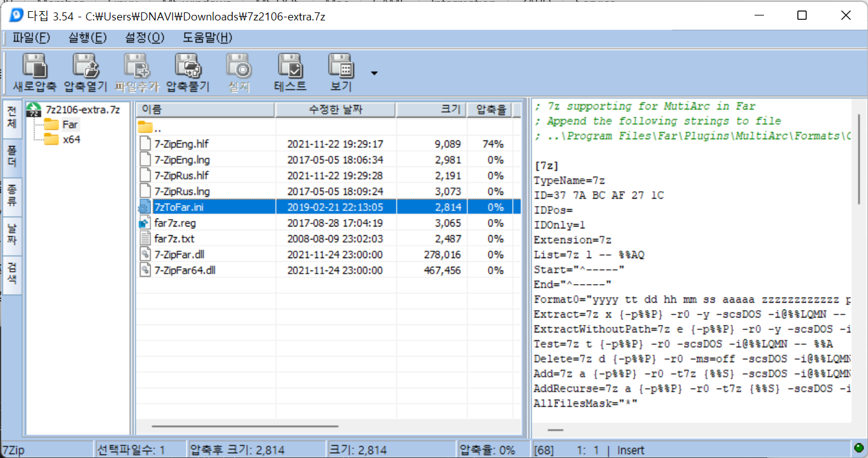Click the [7z] line in preview
The width and height of the screenshot is (868, 458).
click(x=546, y=166)
